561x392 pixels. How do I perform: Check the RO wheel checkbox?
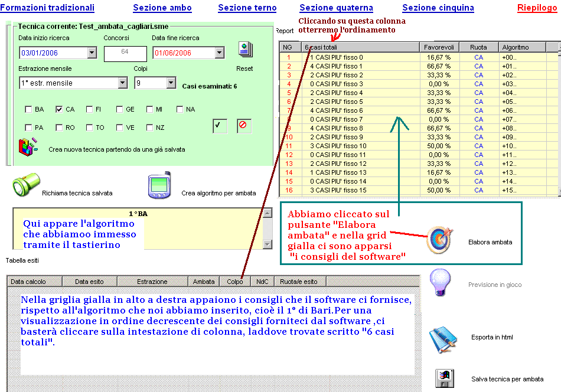pyautogui.click(x=59, y=128)
